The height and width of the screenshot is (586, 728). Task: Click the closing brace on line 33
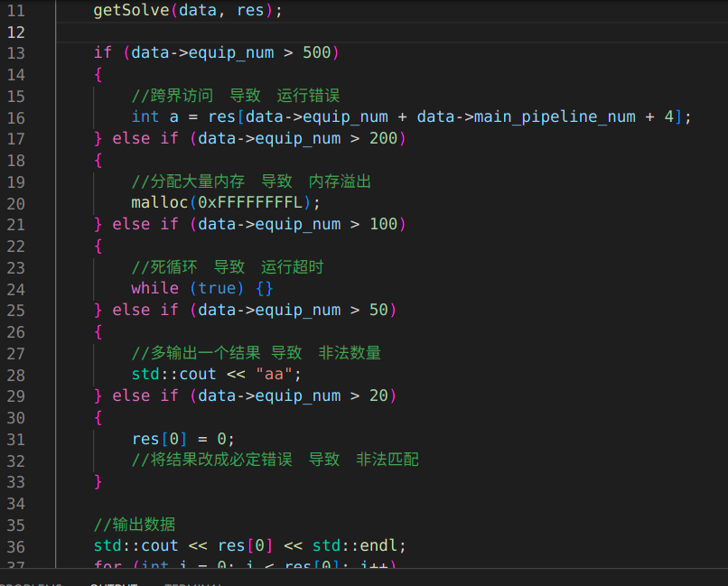(98, 482)
